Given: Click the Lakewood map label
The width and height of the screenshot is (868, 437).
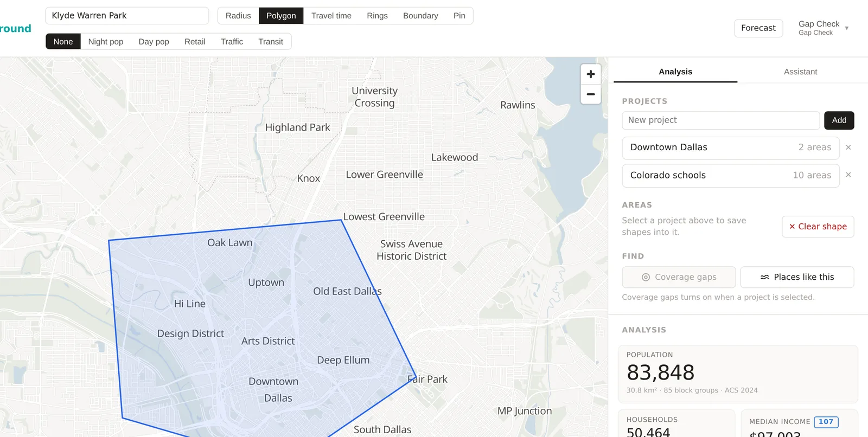Looking at the screenshot, I should tap(455, 157).
